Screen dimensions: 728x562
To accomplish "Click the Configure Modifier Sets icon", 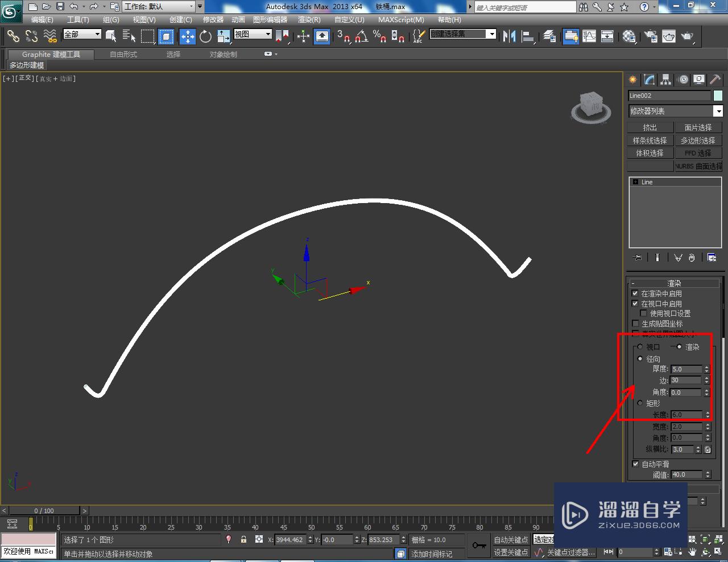I will coord(712,258).
